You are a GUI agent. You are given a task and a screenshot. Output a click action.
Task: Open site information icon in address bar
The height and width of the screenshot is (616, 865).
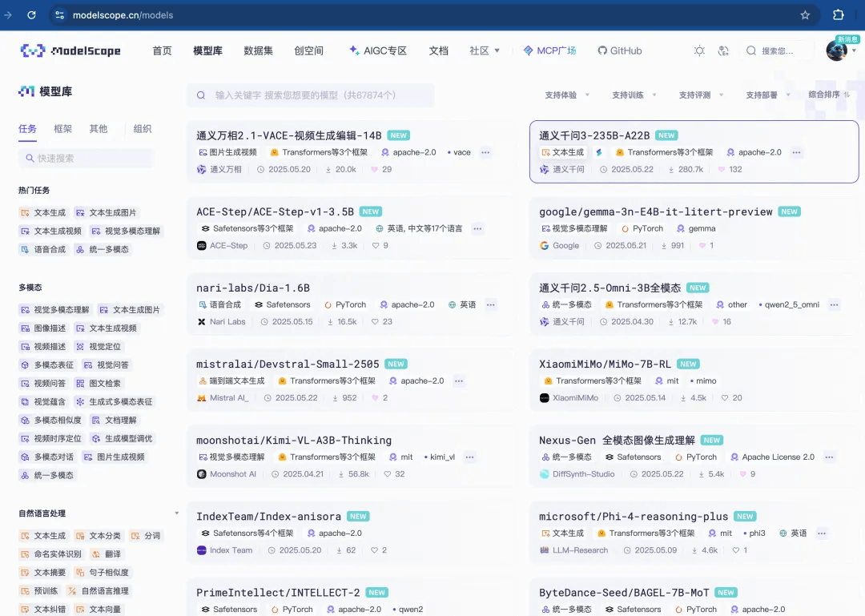click(59, 15)
